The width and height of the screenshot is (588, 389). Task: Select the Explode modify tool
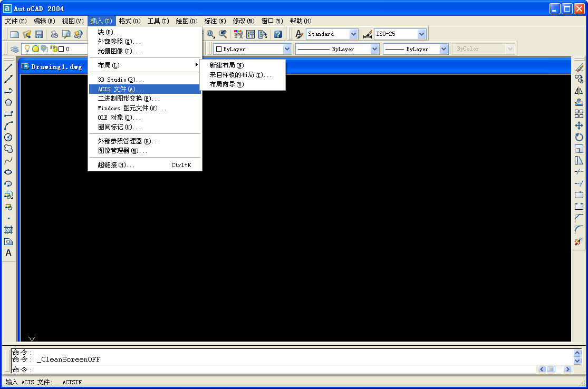579,241
